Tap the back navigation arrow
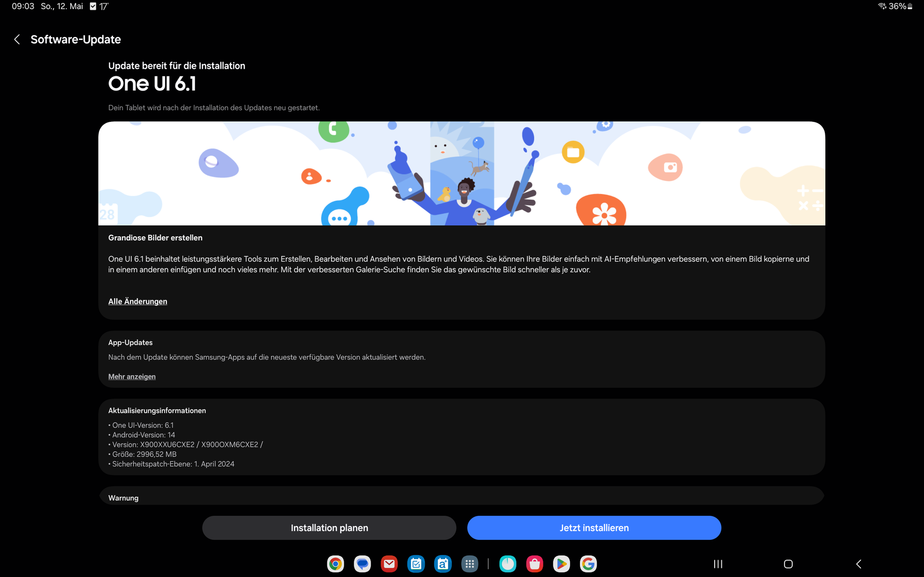Image resolution: width=924 pixels, height=577 pixels. [x=859, y=564]
